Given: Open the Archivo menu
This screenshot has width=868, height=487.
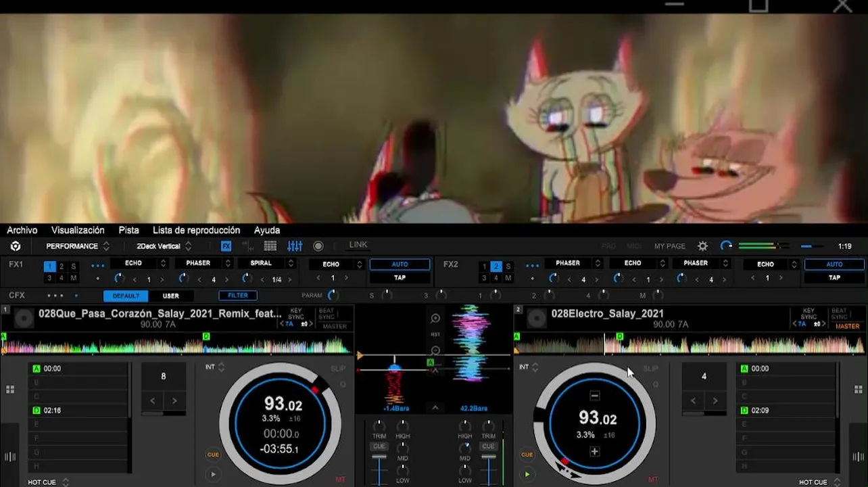Looking at the screenshot, I should coord(22,230).
